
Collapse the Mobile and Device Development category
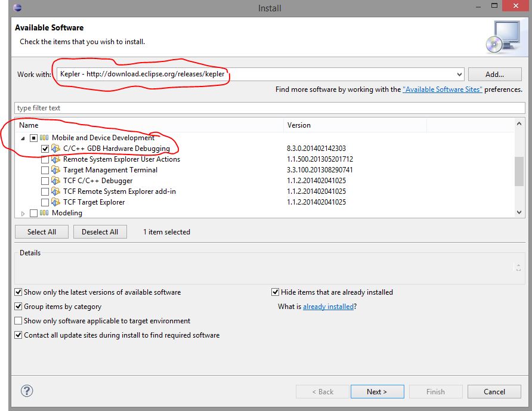23,138
